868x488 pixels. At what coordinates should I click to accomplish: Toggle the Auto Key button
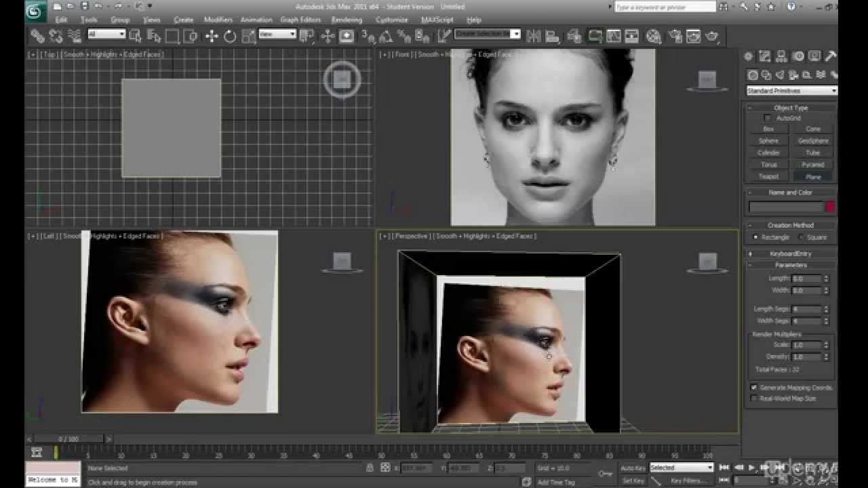pos(633,468)
